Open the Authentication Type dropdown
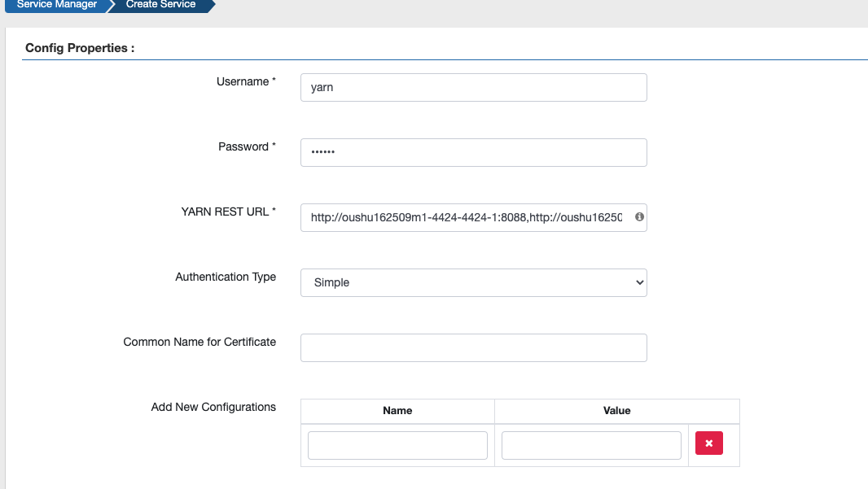Viewport: 868px width, 489px height. coord(473,282)
